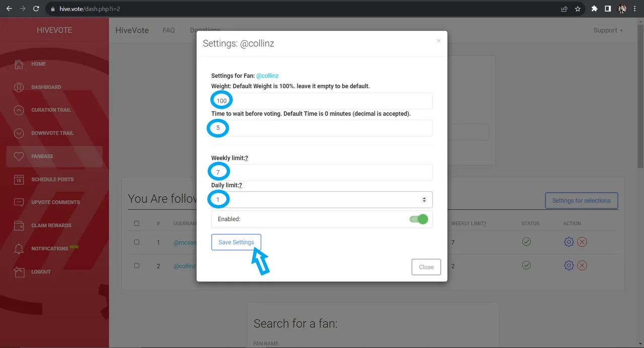Click the Daily limit spinner arrows

click(x=424, y=200)
